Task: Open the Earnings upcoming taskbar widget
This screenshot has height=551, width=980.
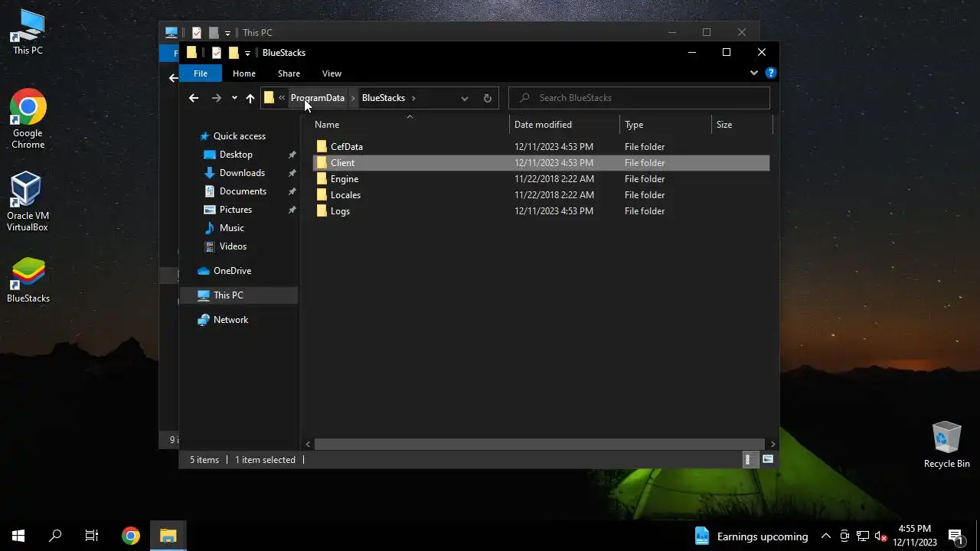Action: point(751,536)
